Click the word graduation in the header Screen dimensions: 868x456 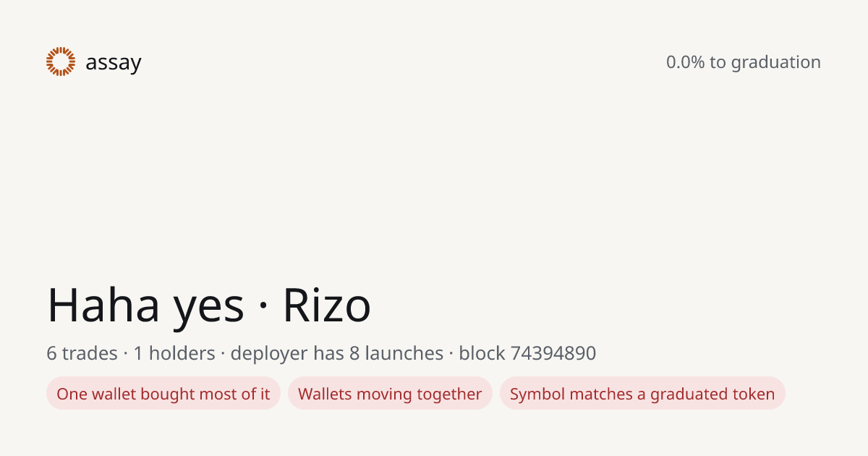pyautogui.click(x=775, y=63)
